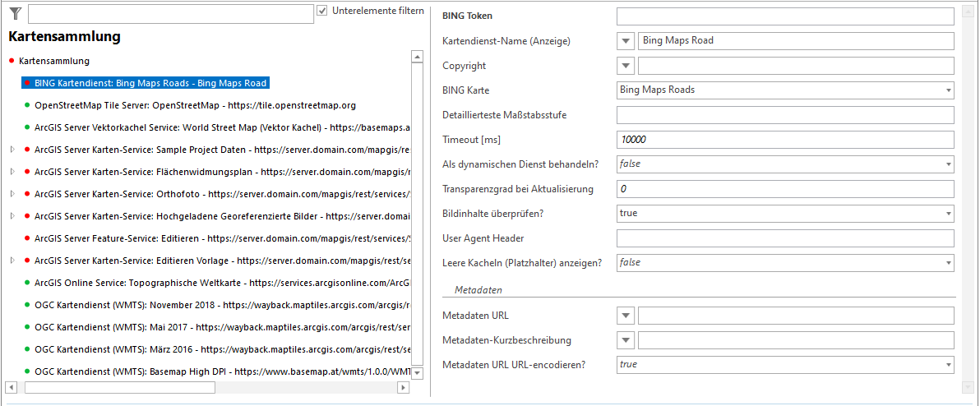Open the BING Karte combo box
The width and height of the screenshot is (980, 406).
[x=785, y=90]
